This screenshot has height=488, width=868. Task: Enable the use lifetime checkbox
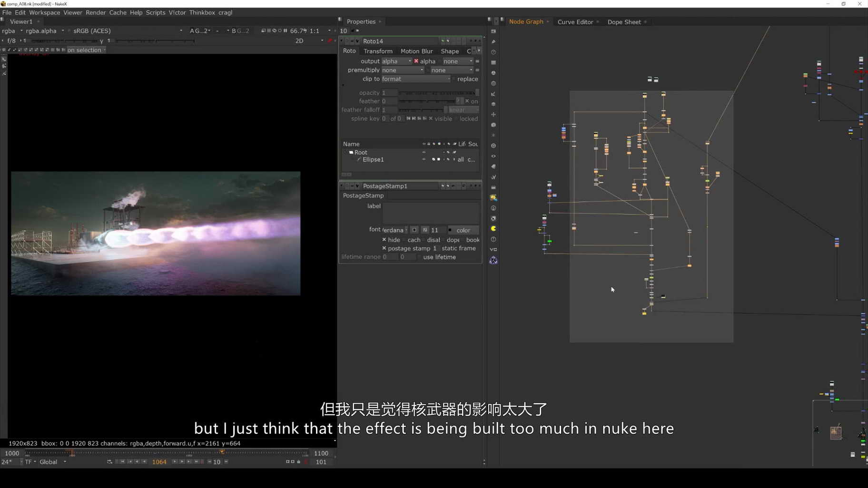pos(419,257)
